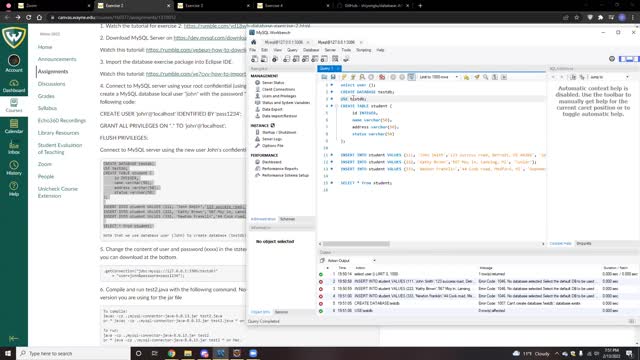The width and height of the screenshot is (640, 360).
Task: Open the Server menu
Action: point(330,50)
